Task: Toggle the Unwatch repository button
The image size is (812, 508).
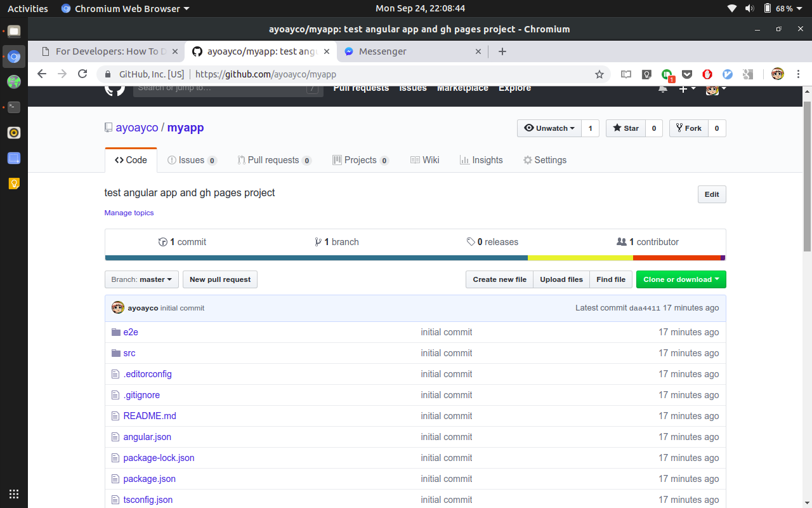Action: [x=549, y=128]
